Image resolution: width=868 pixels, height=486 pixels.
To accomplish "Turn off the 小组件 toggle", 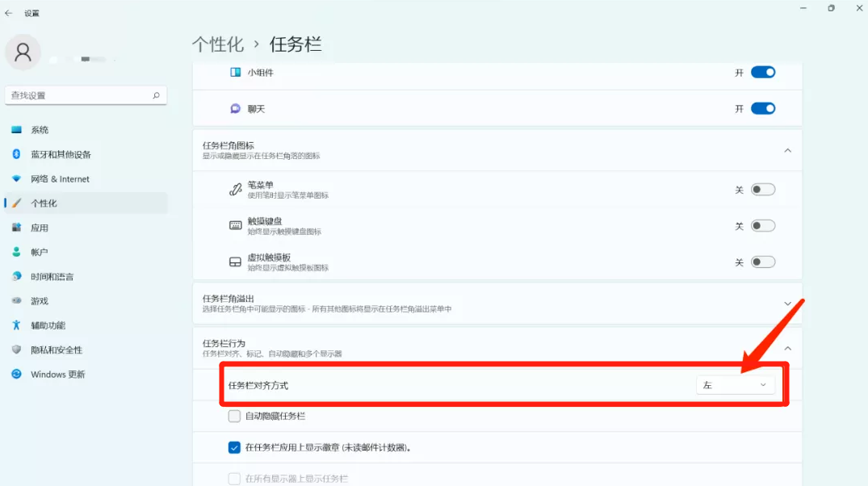I will (x=763, y=72).
